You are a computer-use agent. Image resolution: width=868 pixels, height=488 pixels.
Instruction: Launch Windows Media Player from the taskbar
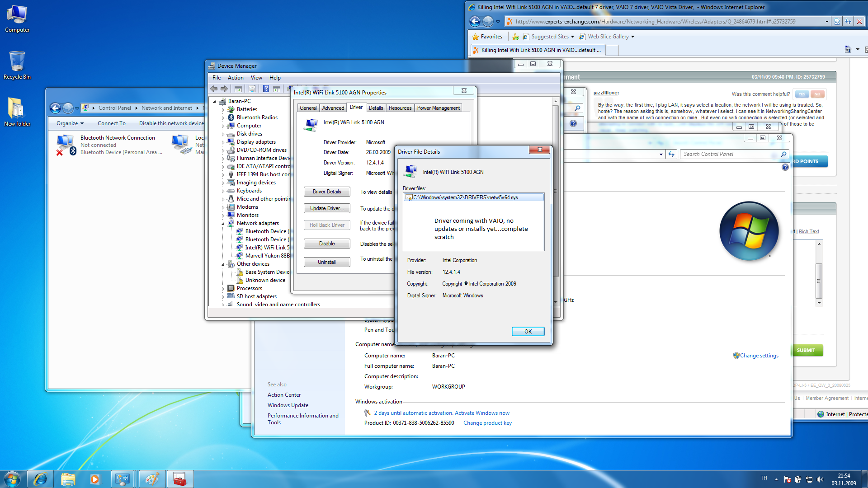(95, 479)
